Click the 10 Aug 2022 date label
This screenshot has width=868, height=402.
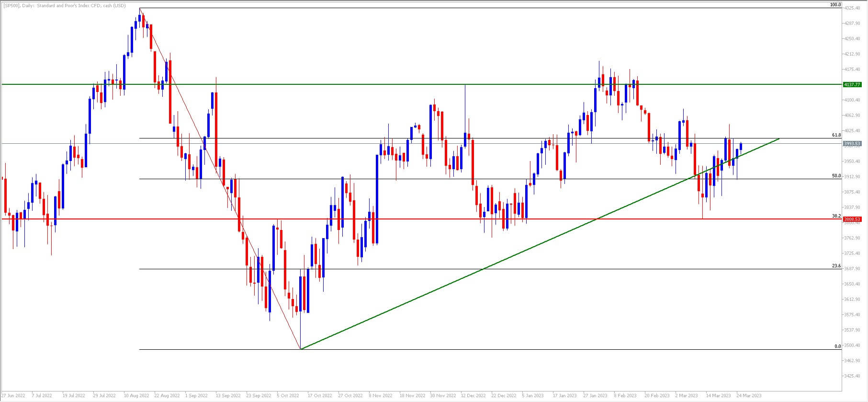(136, 396)
